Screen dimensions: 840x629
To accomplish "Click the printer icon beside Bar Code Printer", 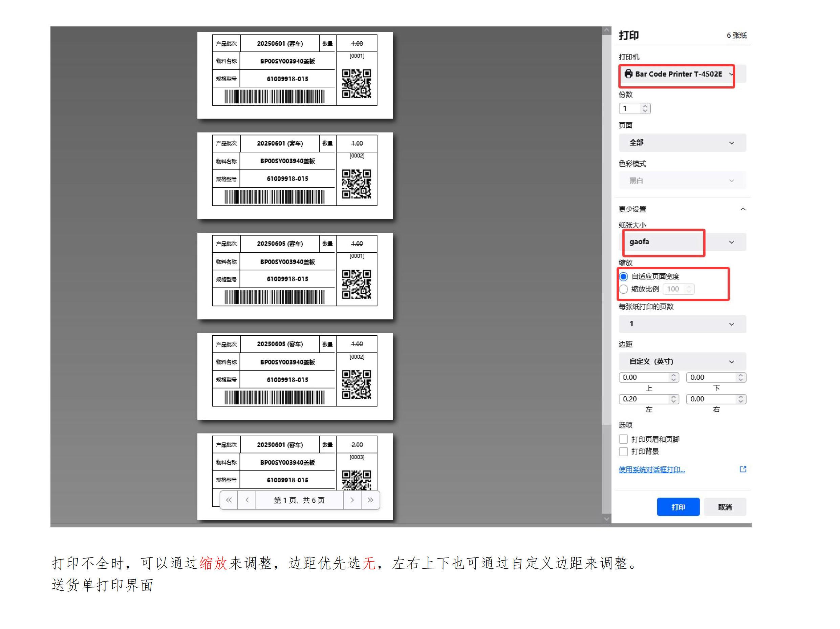I will pyautogui.click(x=628, y=74).
